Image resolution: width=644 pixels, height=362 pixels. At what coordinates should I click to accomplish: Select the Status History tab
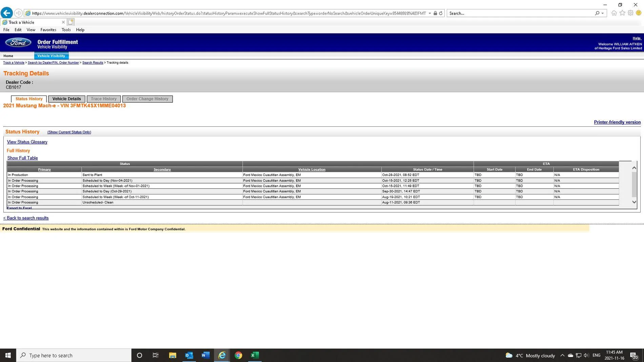click(29, 99)
